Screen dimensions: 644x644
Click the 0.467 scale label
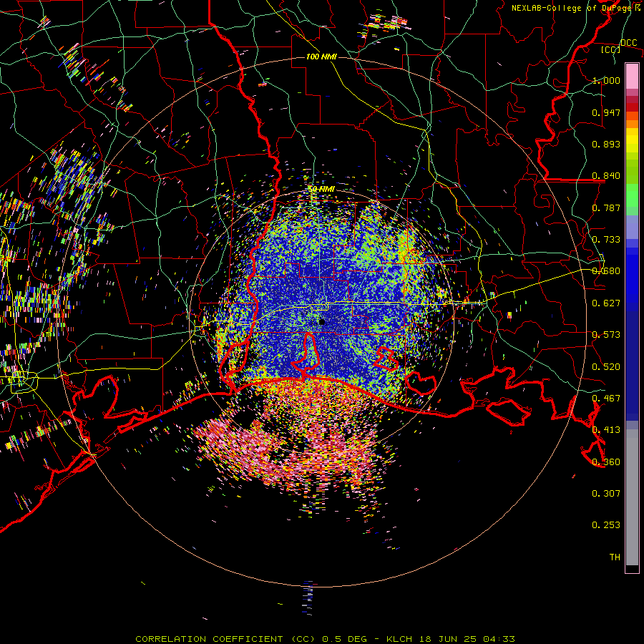pyautogui.click(x=606, y=399)
